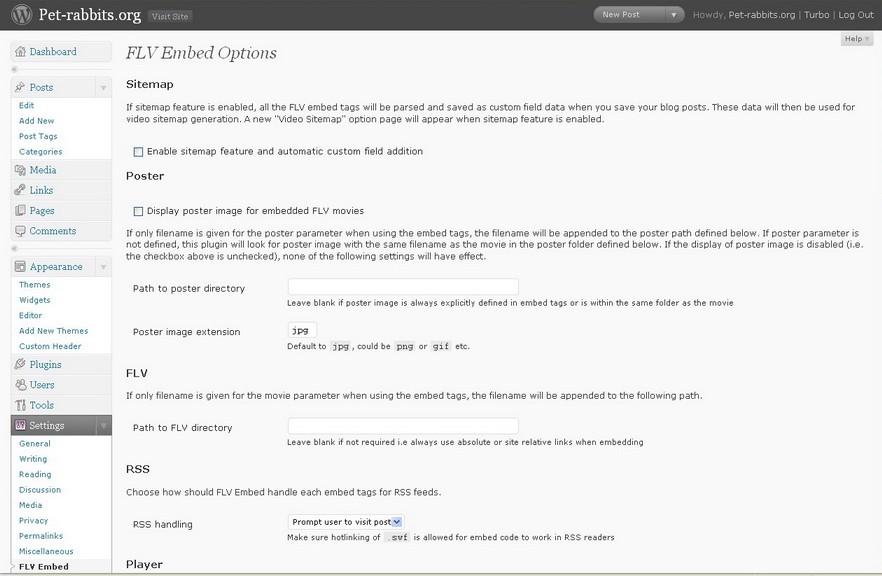Open Comments speech bubble icon
882x576 pixels.
[20, 231]
